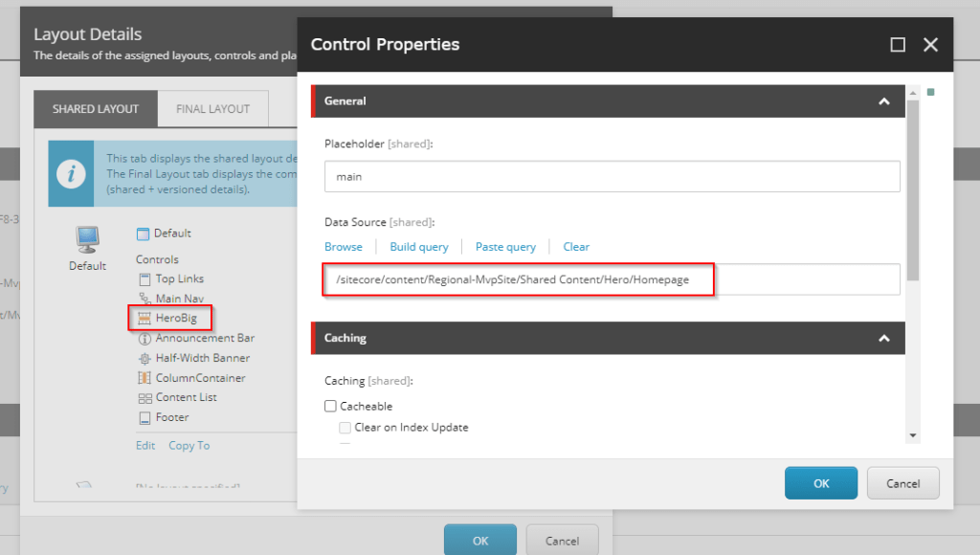Collapse the General section

pos(883,101)
